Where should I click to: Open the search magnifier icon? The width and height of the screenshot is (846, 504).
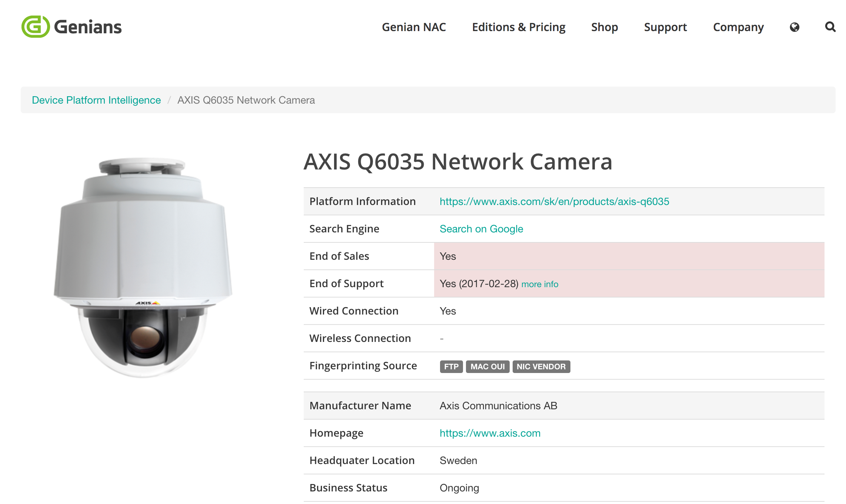(x=830, y=27)
